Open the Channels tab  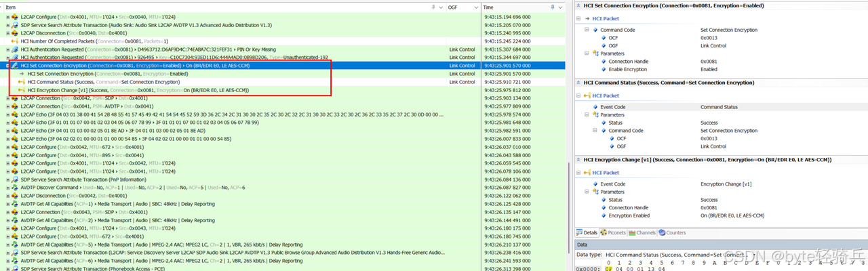coord(642,232)
